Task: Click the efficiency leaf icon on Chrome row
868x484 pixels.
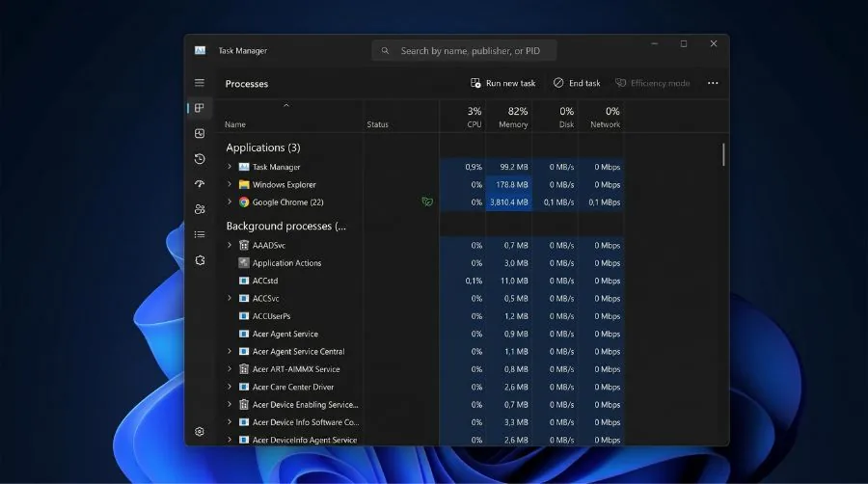Action: tap(427, 202)
